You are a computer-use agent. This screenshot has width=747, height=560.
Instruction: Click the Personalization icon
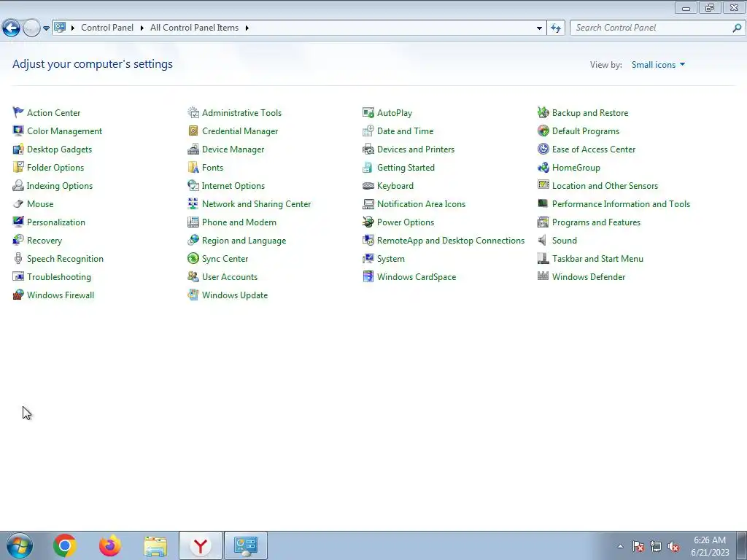point(18,222)
